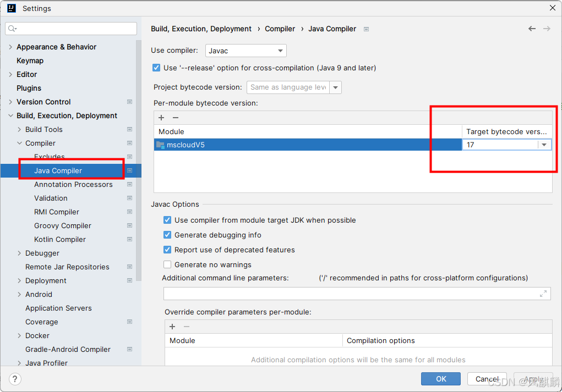This screenshot has width=562, height=392.
Task: Click the project icon next to Groovy Compiler
Action: click(x=130, y=225)
